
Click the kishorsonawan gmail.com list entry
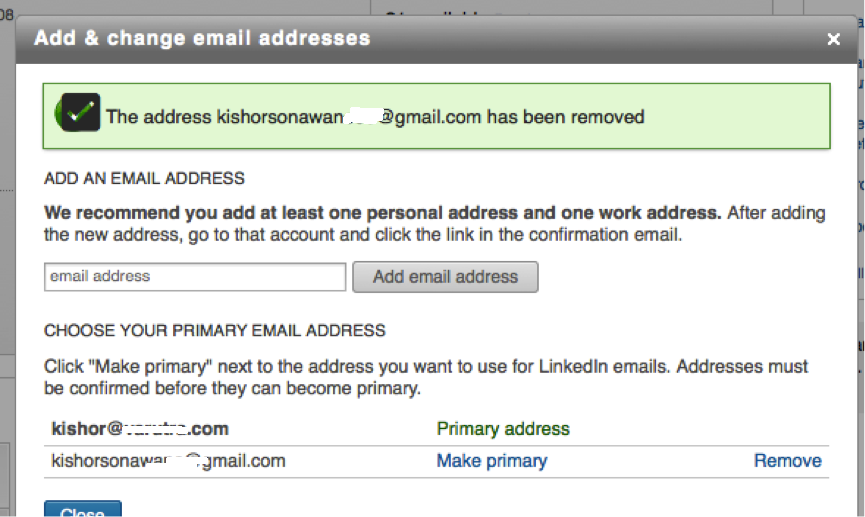tap(168, 461)
